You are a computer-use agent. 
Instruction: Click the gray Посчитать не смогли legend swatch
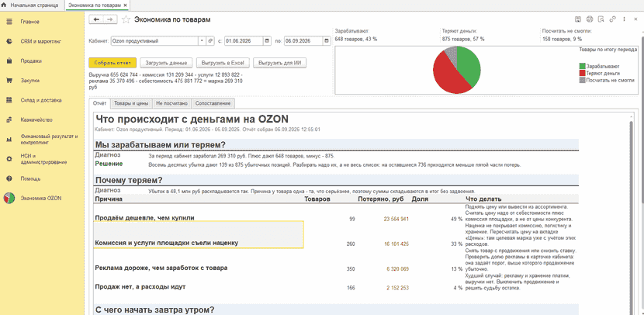pyautogui.click(x=582, y=81)
